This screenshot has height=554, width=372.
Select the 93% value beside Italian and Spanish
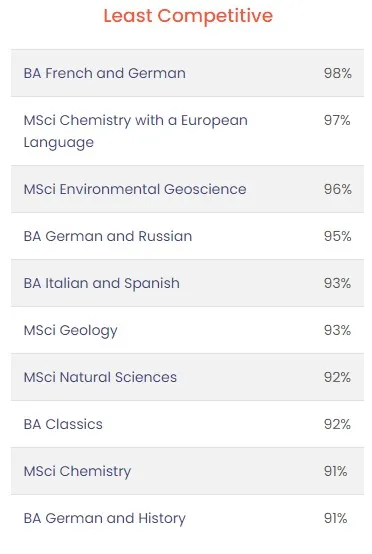(337, 283)
